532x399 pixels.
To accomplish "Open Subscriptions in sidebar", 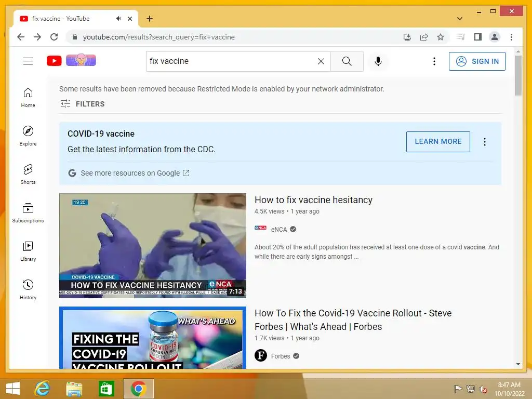I will [28, 212].
